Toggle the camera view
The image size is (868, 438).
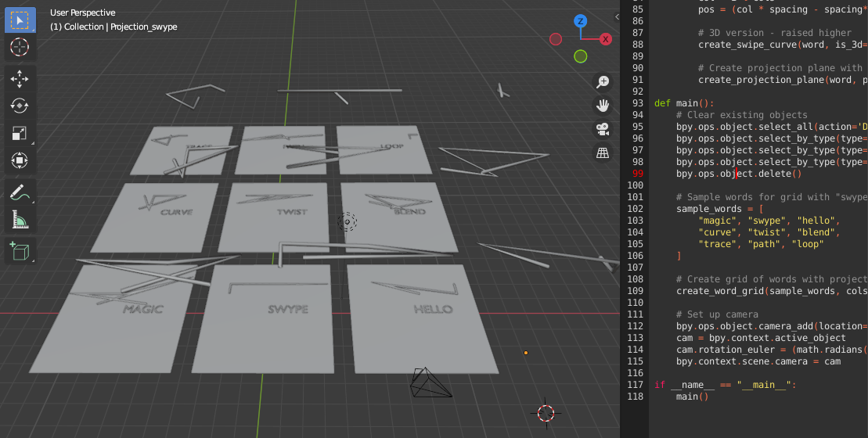(x=603, y=130)
